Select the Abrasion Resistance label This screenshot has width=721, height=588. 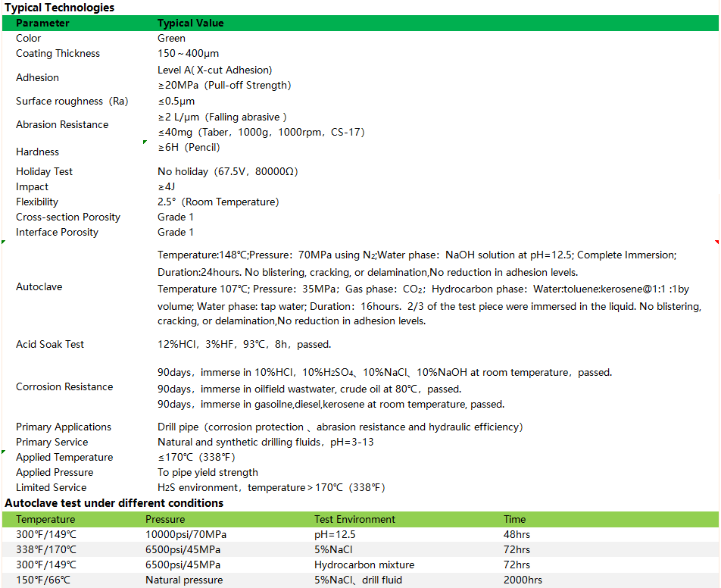[x=62, y=124]
